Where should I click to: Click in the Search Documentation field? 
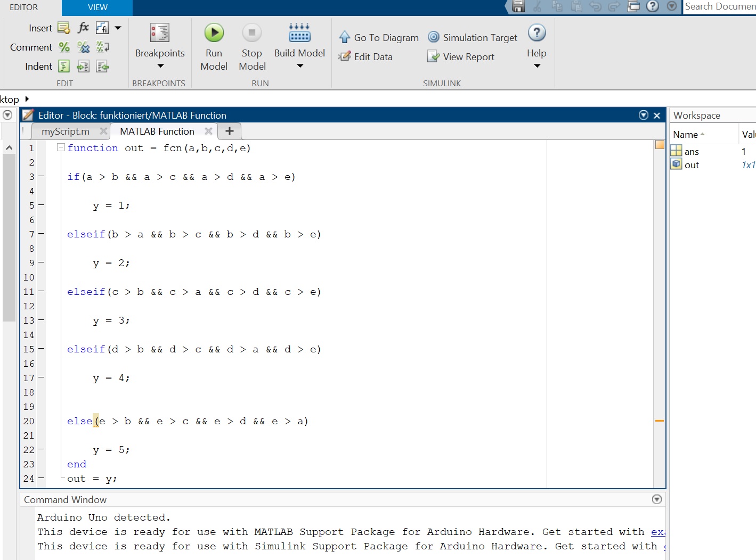719,7
